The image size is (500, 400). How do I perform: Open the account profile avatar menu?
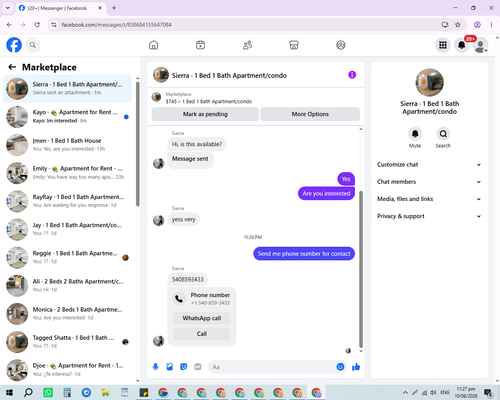click(480, 45)
